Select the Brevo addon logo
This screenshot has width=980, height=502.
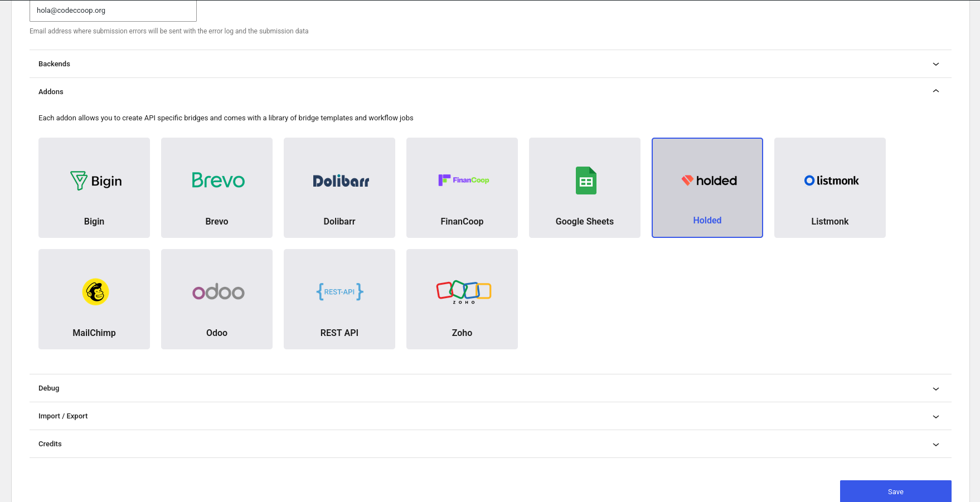coord(218,180)
